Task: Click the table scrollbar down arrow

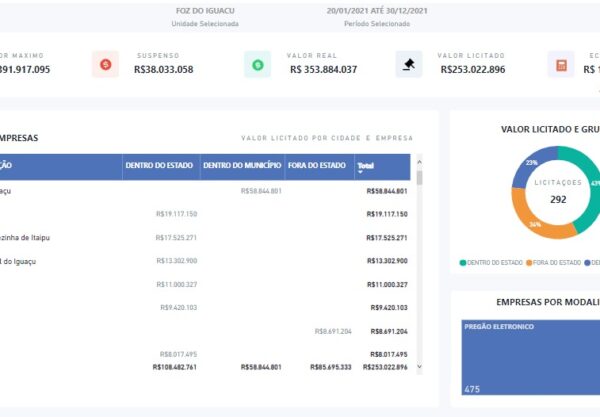Action: (x=419, y=366)
